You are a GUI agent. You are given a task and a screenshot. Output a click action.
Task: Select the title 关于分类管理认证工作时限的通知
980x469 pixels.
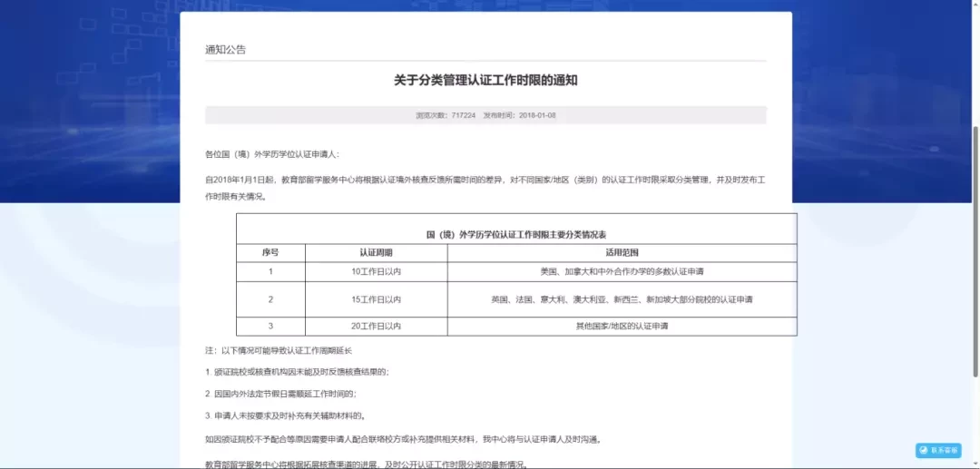pyautogui.click(x=485, y=81)
